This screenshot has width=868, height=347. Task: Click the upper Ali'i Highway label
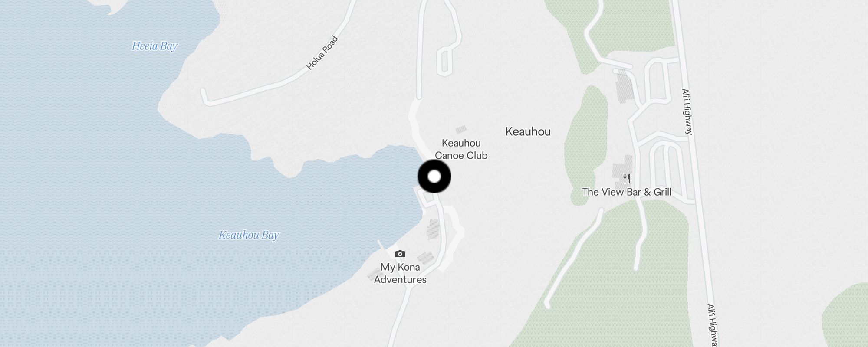pos(687,112)
